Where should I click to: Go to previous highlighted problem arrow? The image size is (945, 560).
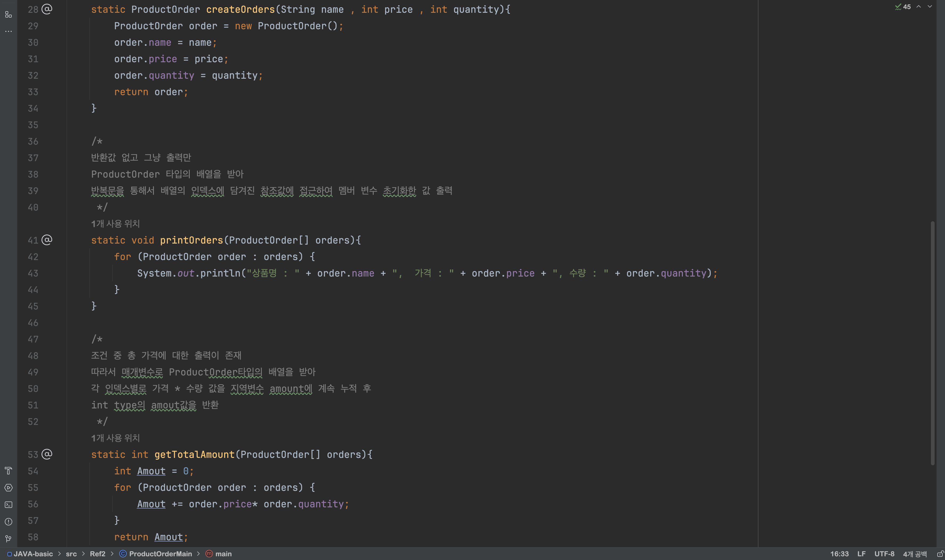pos(919,7)
